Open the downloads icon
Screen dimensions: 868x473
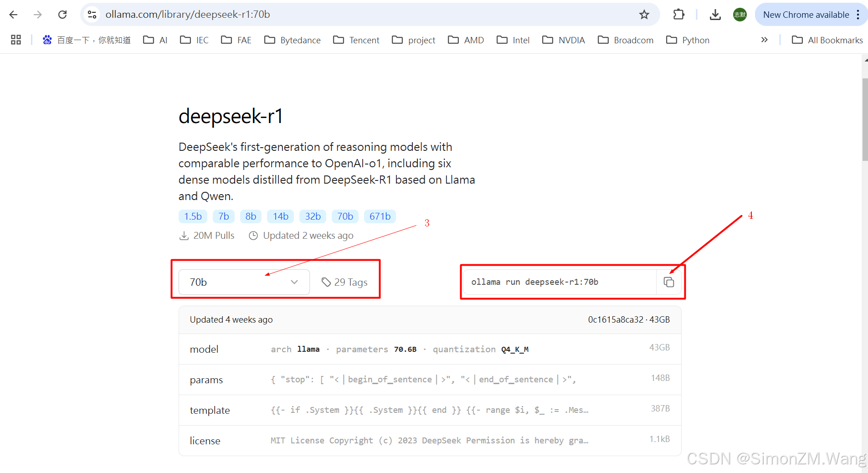[715, 15]
